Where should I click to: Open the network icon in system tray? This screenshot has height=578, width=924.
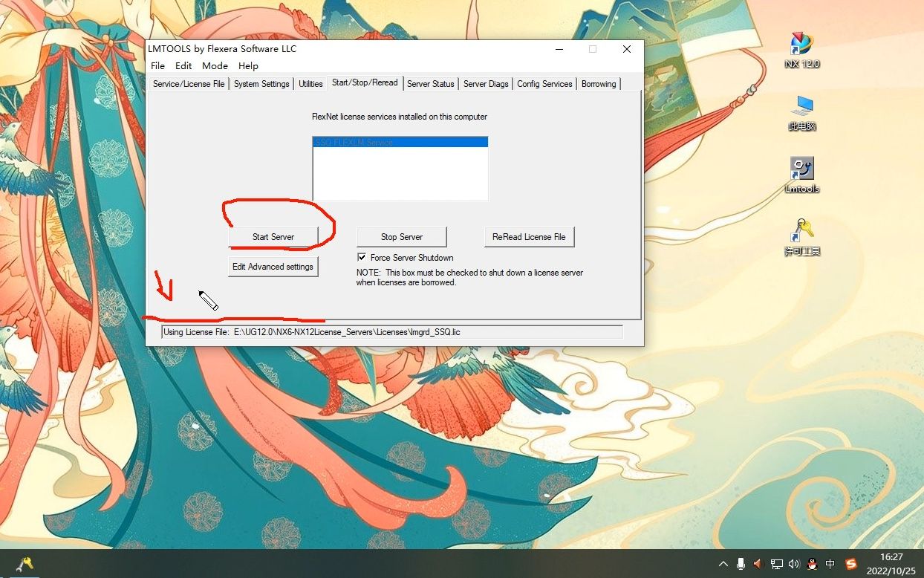(x=776, y=564)
